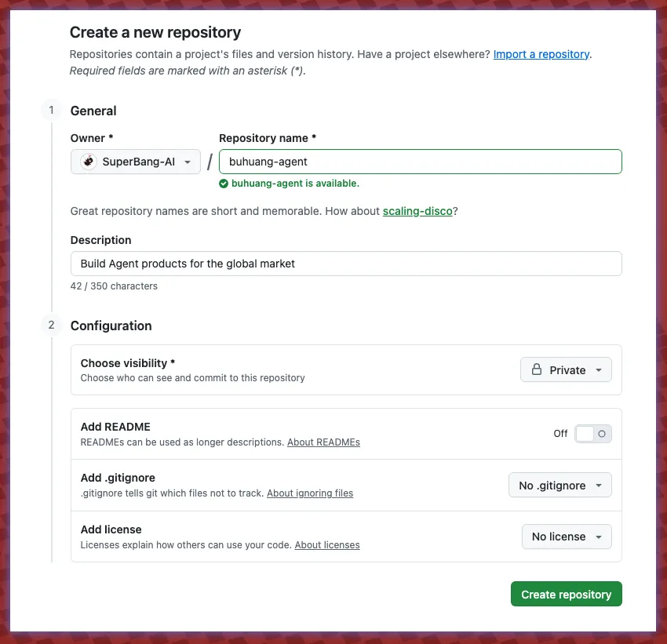667x644 pixels.
Task: Click the lock icon in visibility button
Action: pos(537,370)
